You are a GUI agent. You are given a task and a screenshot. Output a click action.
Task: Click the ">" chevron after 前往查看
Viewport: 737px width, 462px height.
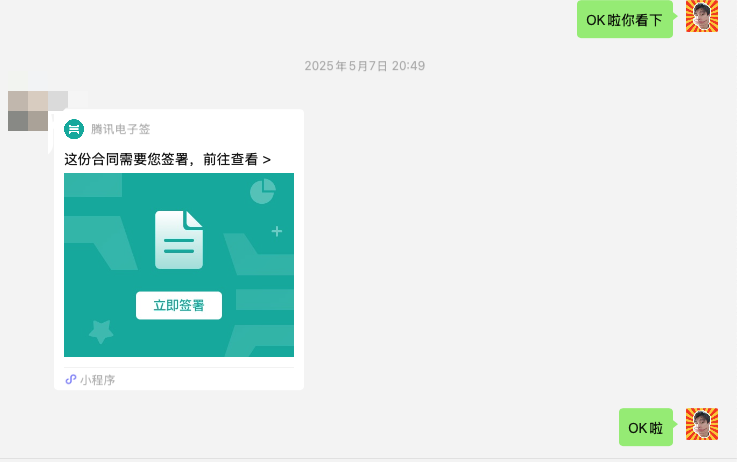click(267, 159)
